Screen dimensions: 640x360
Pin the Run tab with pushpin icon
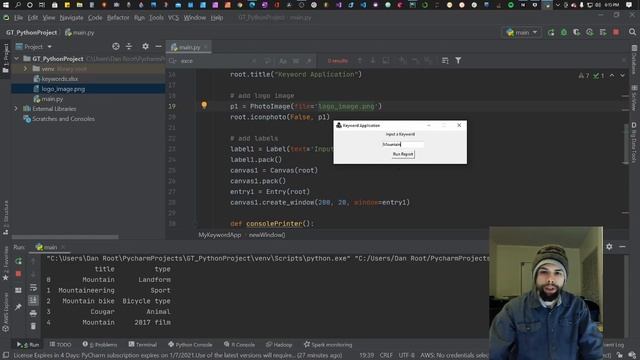point(18,307)
